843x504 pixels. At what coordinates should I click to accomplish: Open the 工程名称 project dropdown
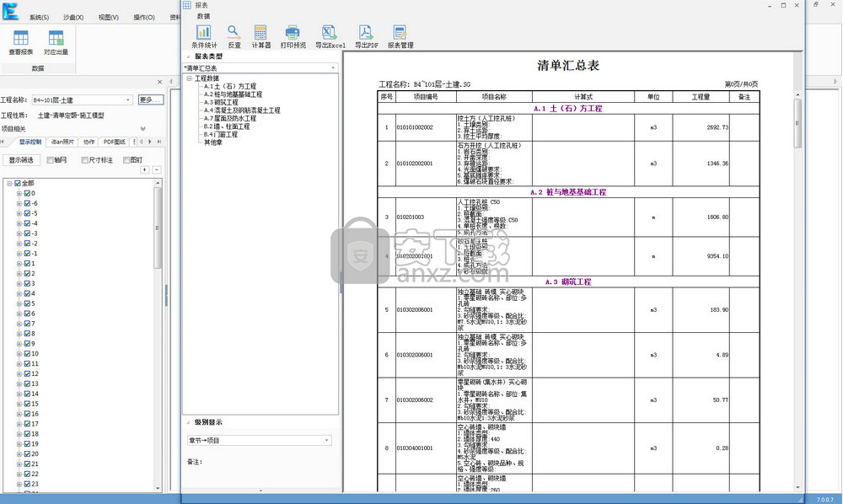(x=128, y=100)
